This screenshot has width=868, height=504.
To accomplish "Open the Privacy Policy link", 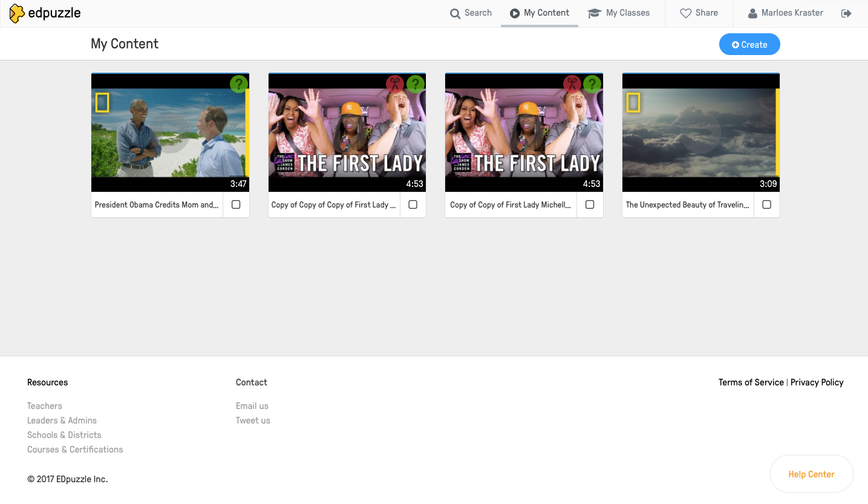I will point(817,382).
